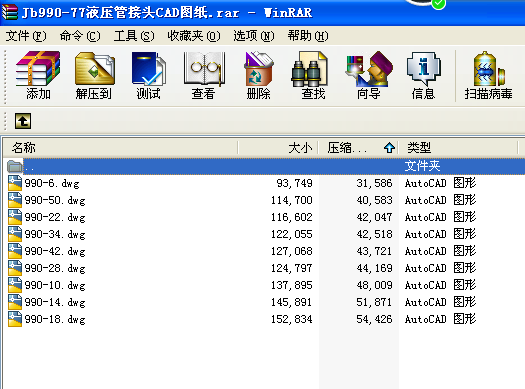This screenshot has height=389, width=525.
Task: Click packed size 54,426
Action: 374,319
